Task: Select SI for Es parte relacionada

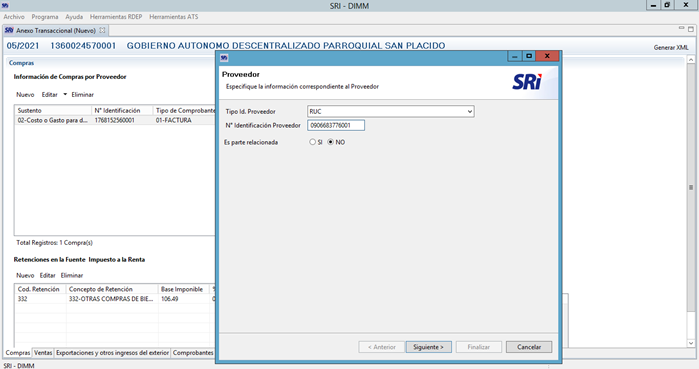Action: 312,142
